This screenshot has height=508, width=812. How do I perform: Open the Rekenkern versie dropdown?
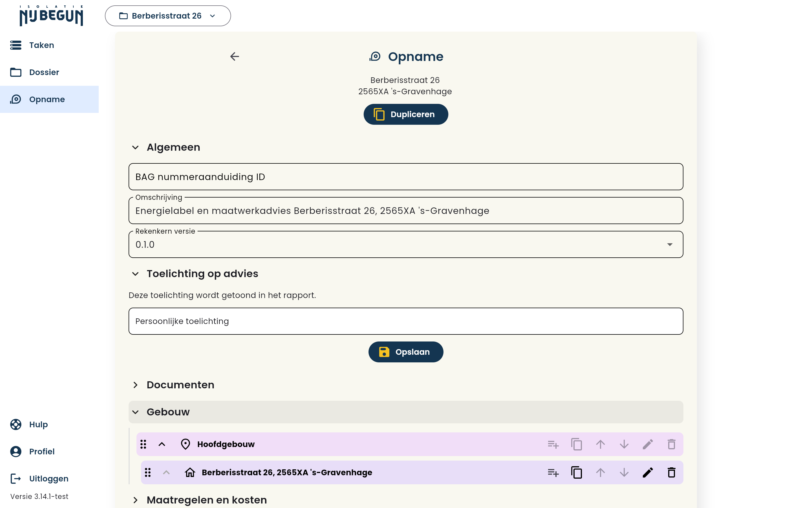click(406, 244)
